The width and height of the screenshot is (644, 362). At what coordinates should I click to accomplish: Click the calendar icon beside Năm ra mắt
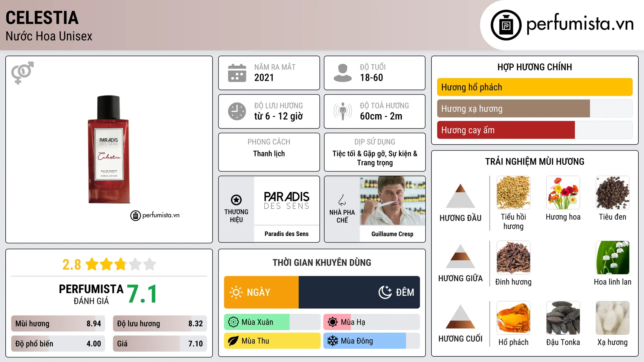pyautogui.click(x=237, y=73)
